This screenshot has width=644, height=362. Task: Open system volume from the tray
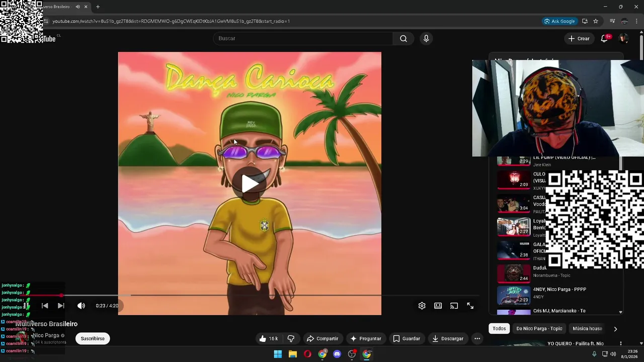[x=613, y=354]
